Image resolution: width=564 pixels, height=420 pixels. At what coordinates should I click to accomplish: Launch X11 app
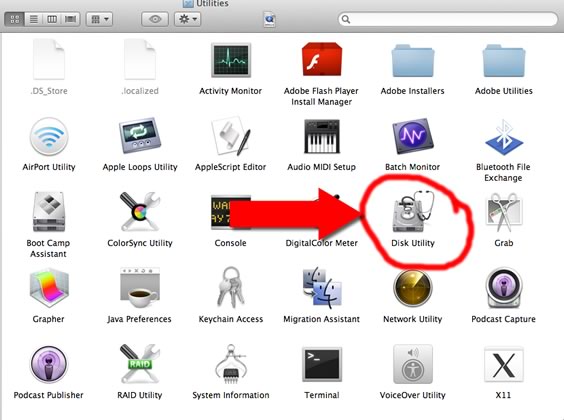point(504,364)
